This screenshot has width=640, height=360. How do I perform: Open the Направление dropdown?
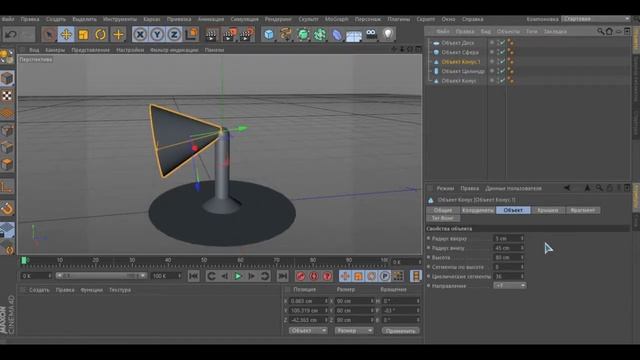509,286
